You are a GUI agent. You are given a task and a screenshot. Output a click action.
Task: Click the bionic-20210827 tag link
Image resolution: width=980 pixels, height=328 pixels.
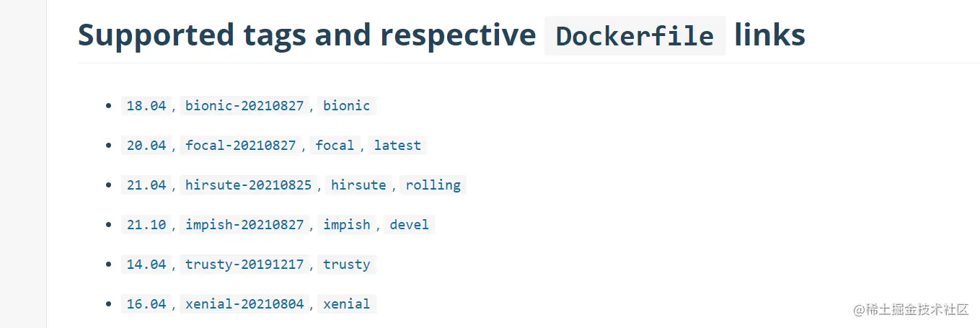(x=244, y=106)
